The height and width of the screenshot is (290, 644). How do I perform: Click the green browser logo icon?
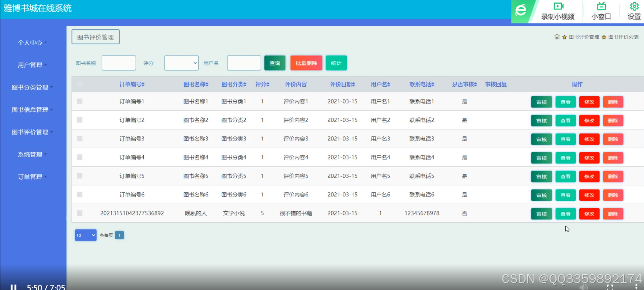[521, 10]
